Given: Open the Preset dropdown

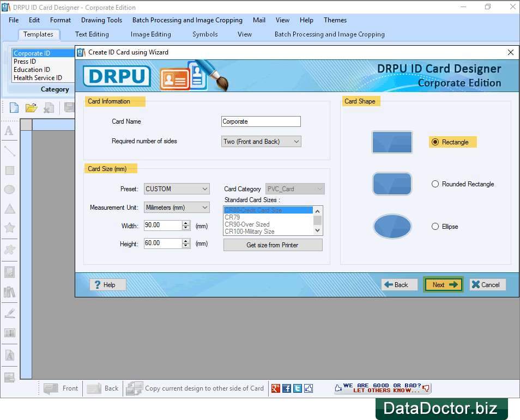Looking at the screenshot, I should point(177,189).
